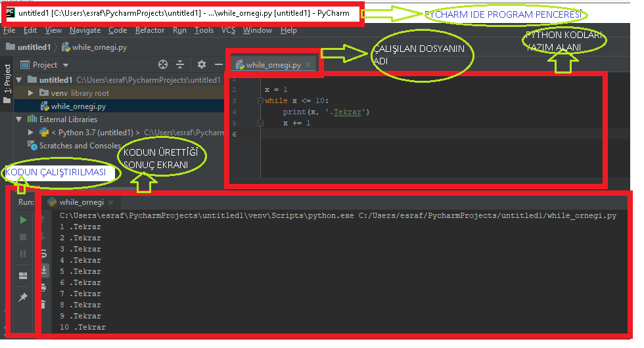The height and width of the screenshot is (348, 644).
Task: Click the while_ornegi.py breadcrumb in navigation bar
Action: click(x=95, y=47)
